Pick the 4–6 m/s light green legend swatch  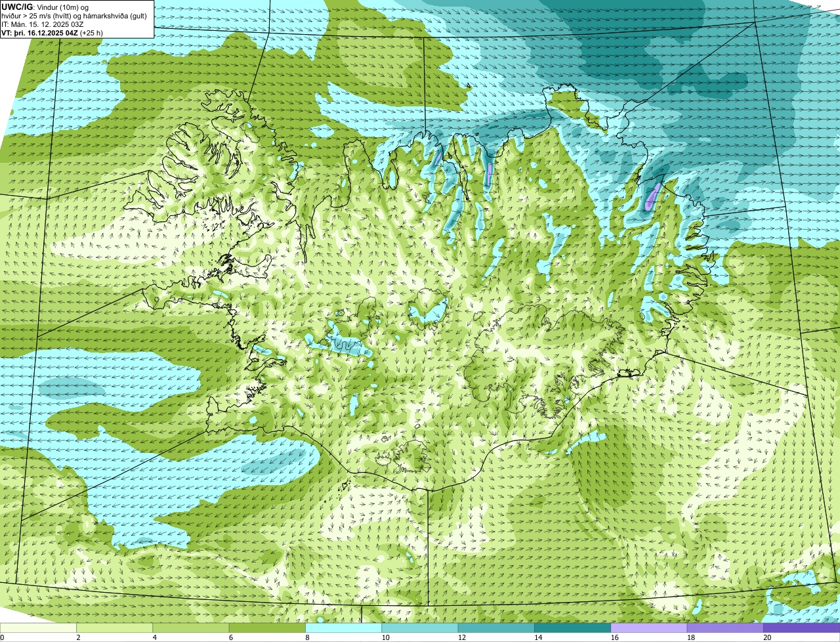[191, 628]
